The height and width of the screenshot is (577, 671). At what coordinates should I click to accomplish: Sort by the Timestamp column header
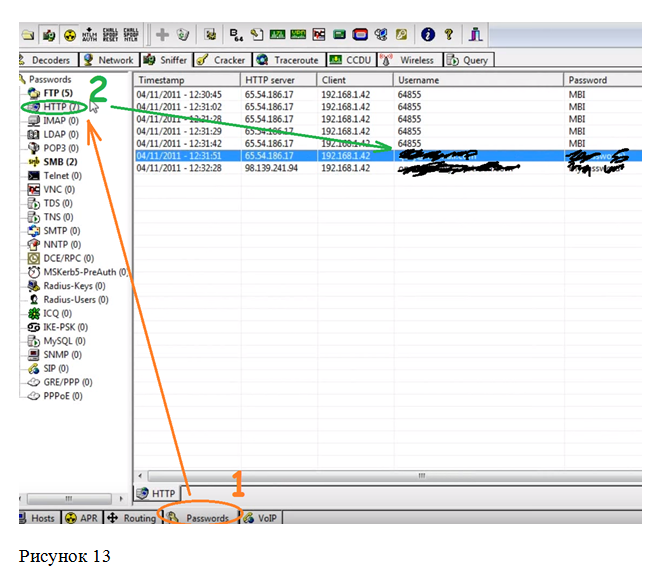(187, 80)
